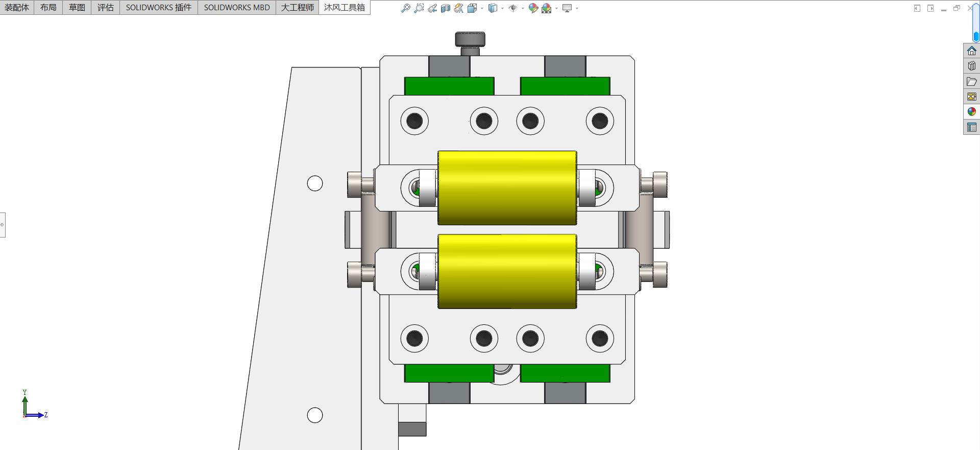The height and width of the screenshot is (450, 980).
Task: Switch to 大工程师 tab
Action: click(298, 7)
